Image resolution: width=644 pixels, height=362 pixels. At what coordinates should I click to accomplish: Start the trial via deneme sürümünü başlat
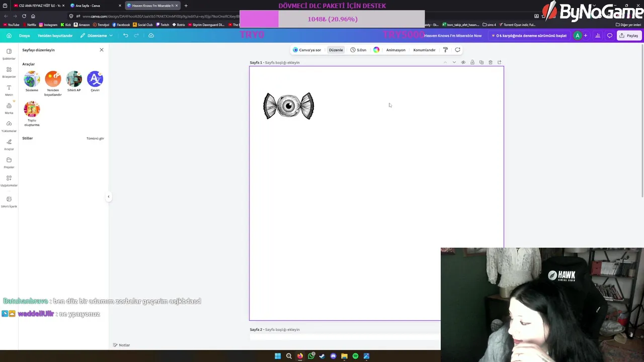pos(529,36)
